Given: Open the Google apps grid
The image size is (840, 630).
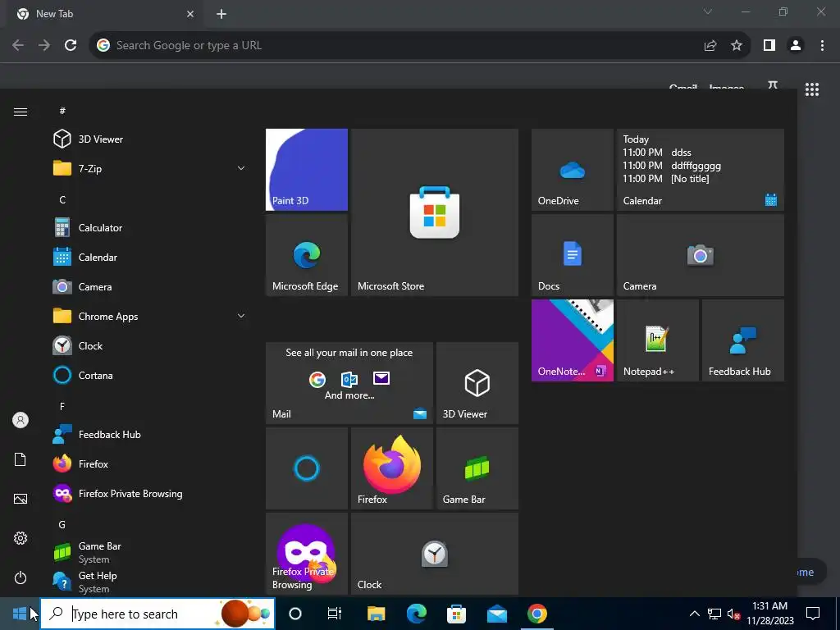Looking at the screenshot, I should point(812,89).
